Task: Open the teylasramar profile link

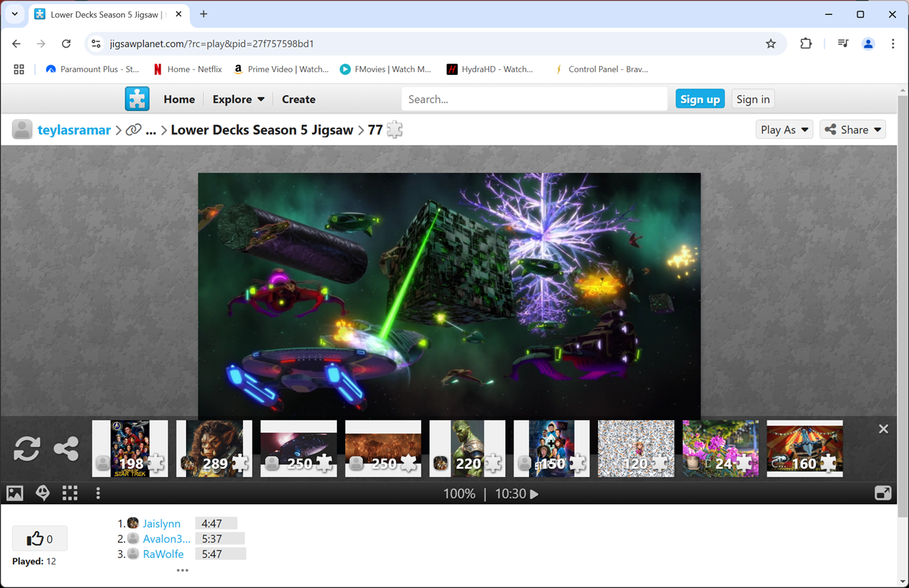Action: (74, 130)
